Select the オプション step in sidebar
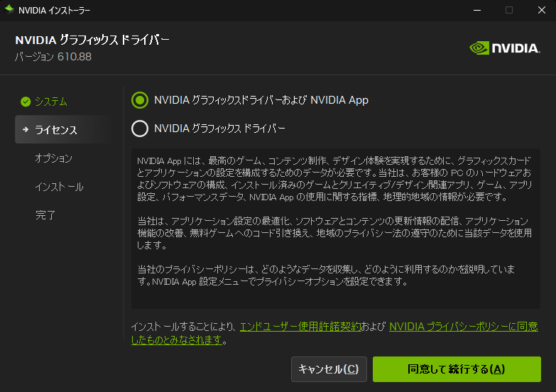Screen dimensions: 556x392 click(53, 158)
